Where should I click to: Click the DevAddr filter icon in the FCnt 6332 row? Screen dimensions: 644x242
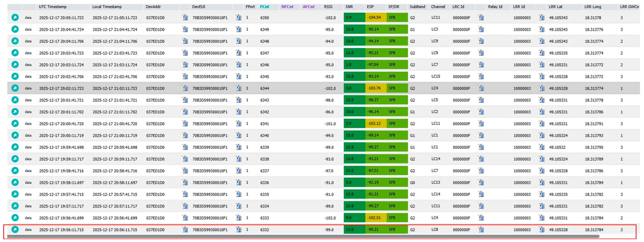pyautogui.click(x=185, y=230)
